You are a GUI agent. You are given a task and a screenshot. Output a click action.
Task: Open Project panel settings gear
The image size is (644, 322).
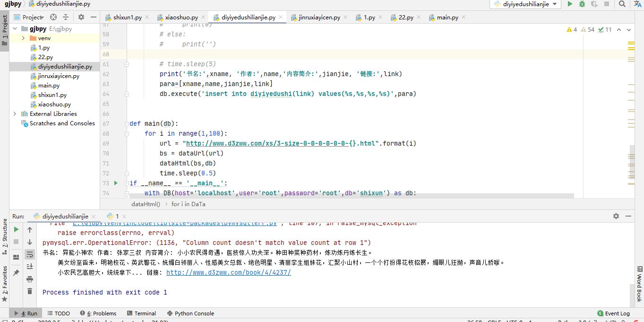[x=81, y=17]
